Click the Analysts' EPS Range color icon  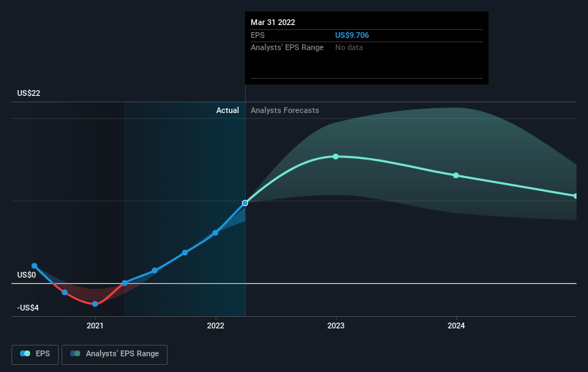(75, 353)
